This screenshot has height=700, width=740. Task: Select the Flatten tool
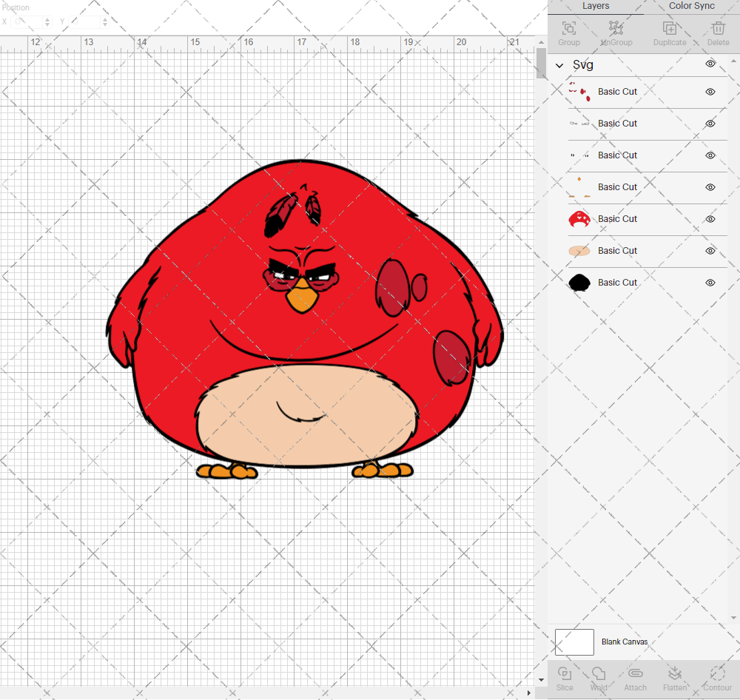point(675,673)
